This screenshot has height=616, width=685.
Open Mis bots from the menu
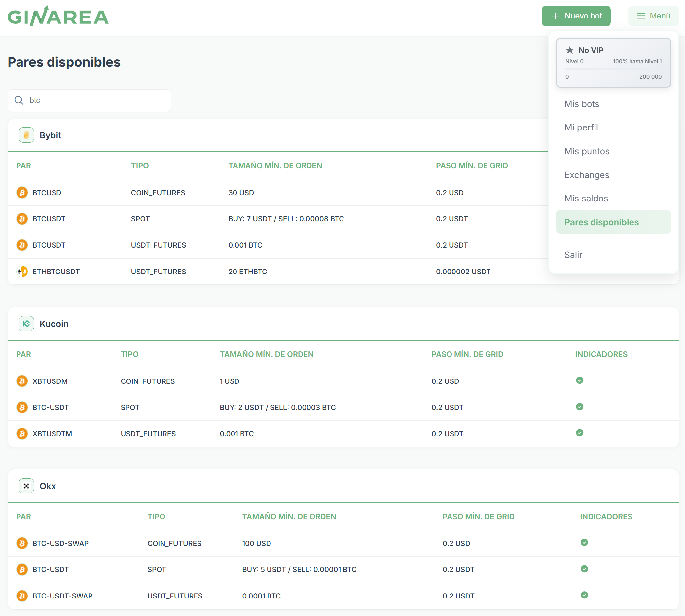(x=613, y=104)
